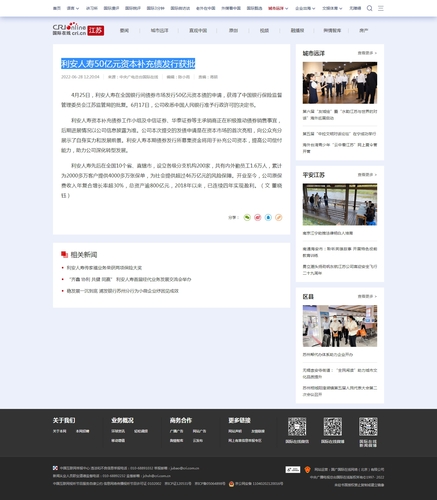Click the reporting center icon at footer start
The image size is (437, 500).
(55, 468)
